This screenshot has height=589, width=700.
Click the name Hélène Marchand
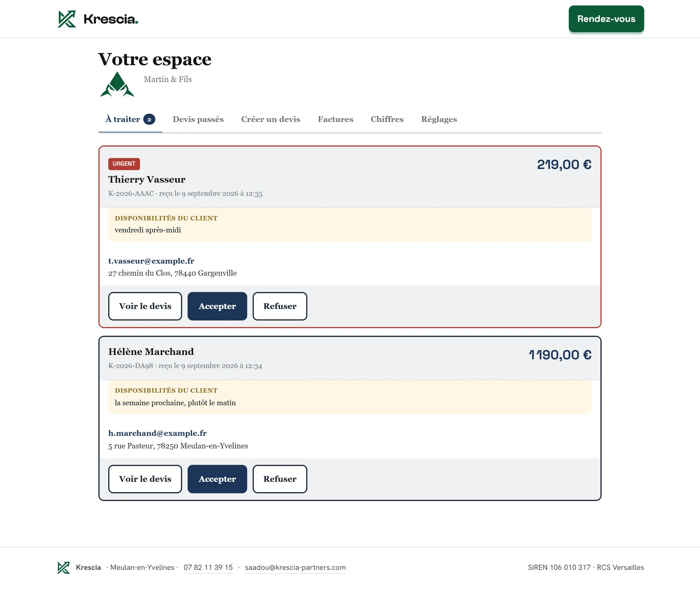(x=151, y=352)
